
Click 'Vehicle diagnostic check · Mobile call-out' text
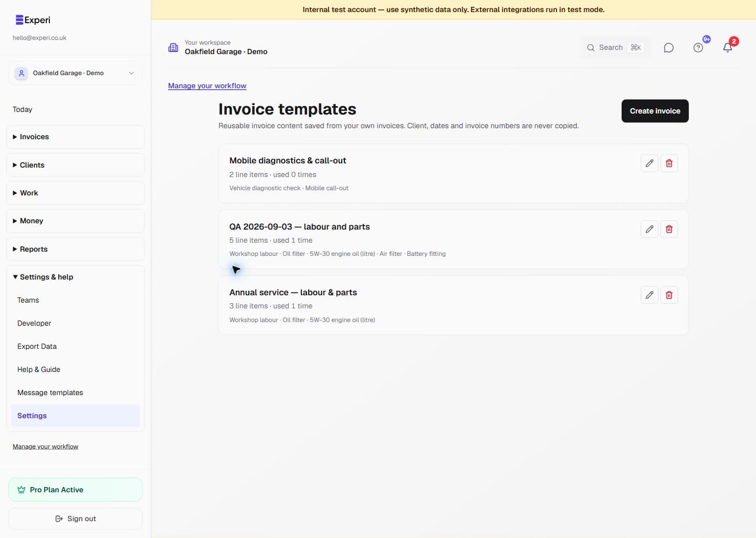[x=289, y=188]
